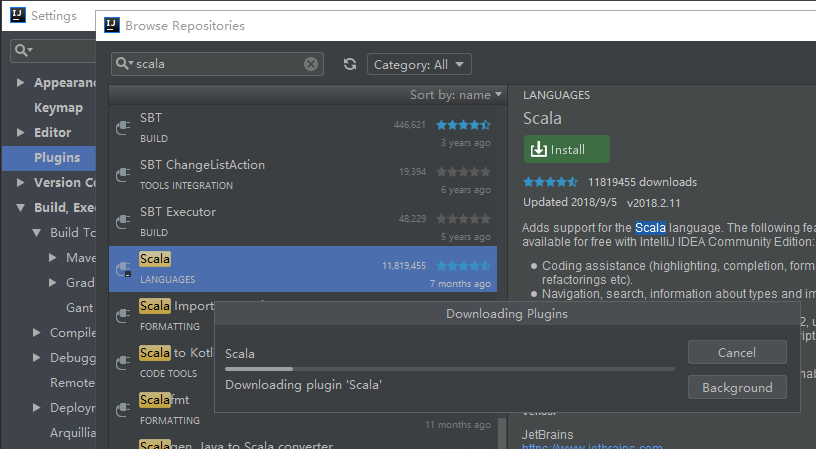This screenshot has width=816, height=449.
Task: Expand the Appearance settings node
Action: pyautogui.click(x=20, y=83)
